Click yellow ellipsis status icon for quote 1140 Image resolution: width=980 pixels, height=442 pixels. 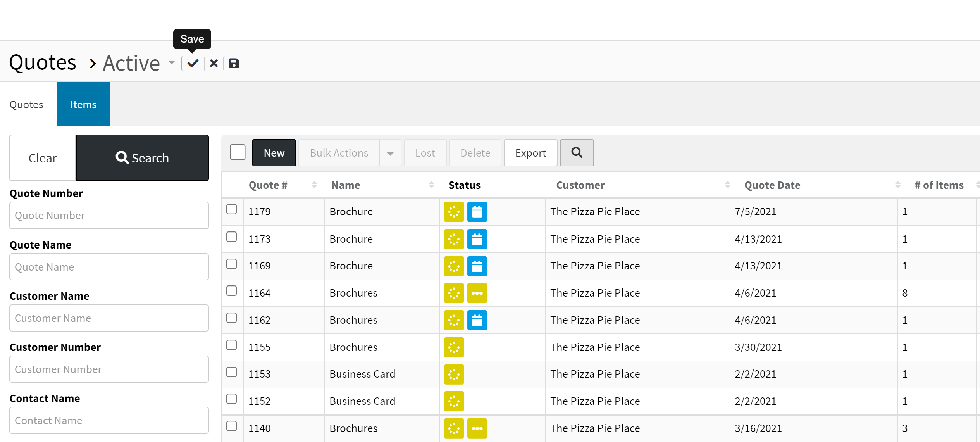pos(477,428)
